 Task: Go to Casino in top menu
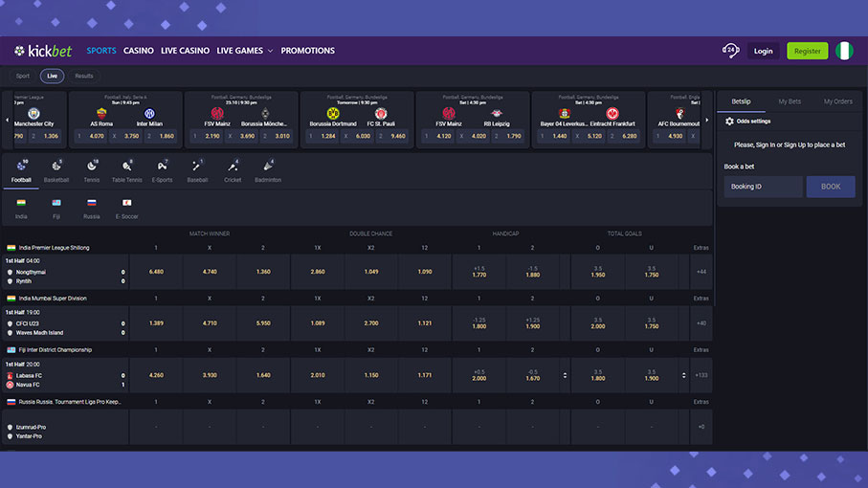coord(139,51)
